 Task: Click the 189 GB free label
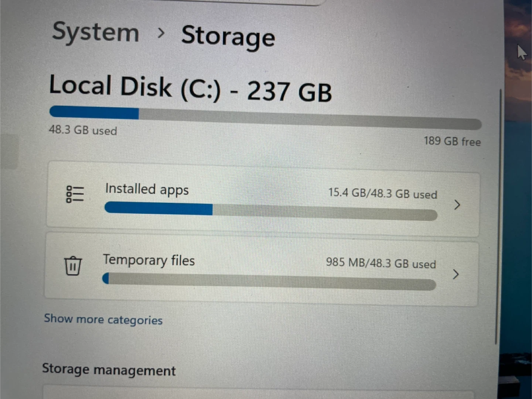click(x=452, y=141)
